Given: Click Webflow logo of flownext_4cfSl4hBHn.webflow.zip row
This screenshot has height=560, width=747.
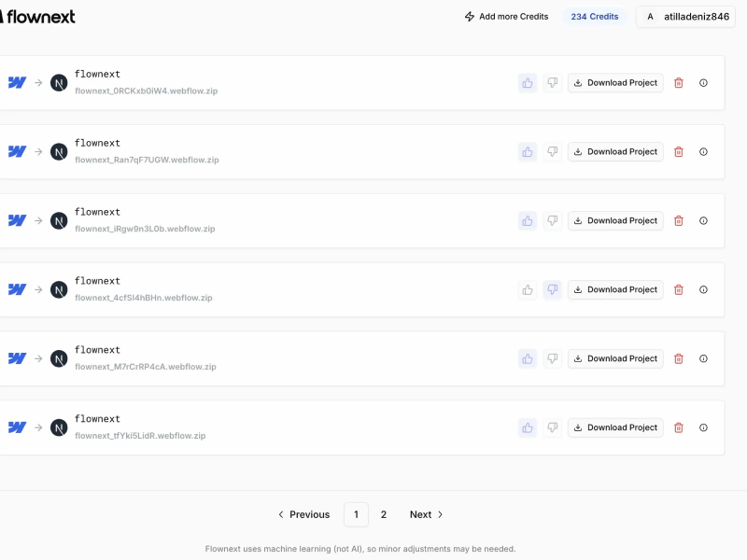Looking at the screenshot, I should (17, 290).
